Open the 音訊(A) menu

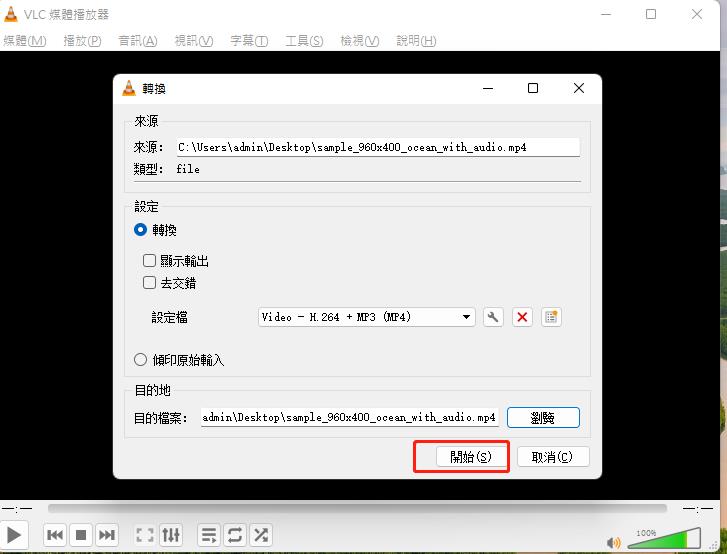pyautogui.click(x=138, y=41)
